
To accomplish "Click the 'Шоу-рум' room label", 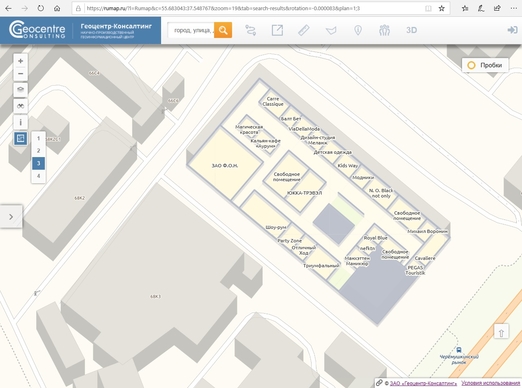I will tap(276, 227).
